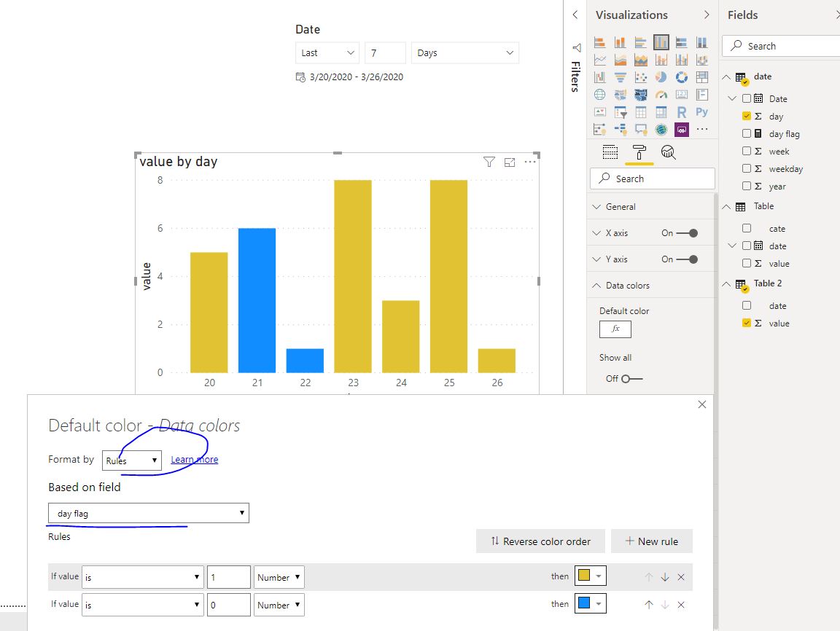Click the filter icon on the chart header
Image resolution: width=840 pixels, height=631 pixels.
489,162
